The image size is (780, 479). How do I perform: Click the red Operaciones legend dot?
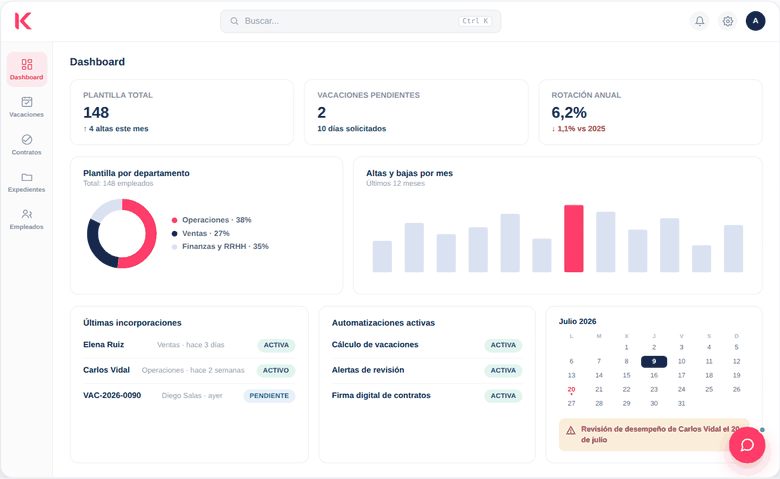(x=174, y=220)
